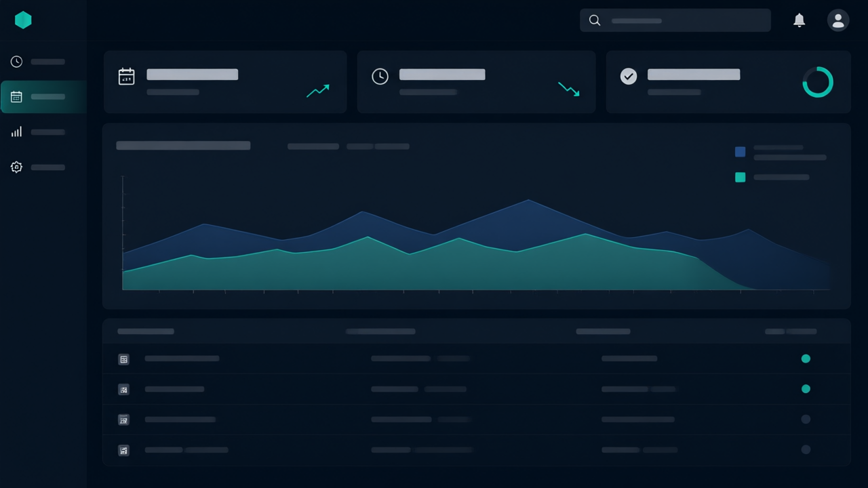Screen dimensions: 868x488
Task: Select the highlighted calendar sidebar item
Action: [43, 97]
